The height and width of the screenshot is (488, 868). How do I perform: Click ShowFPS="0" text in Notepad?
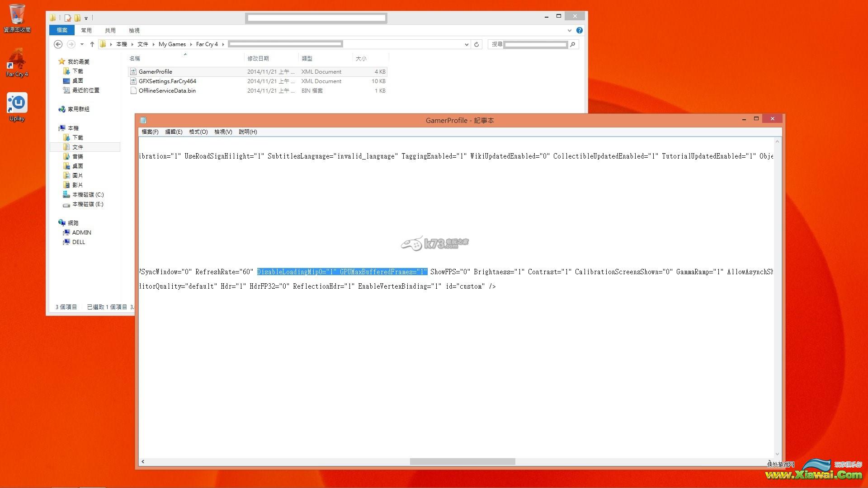point(450,272)
